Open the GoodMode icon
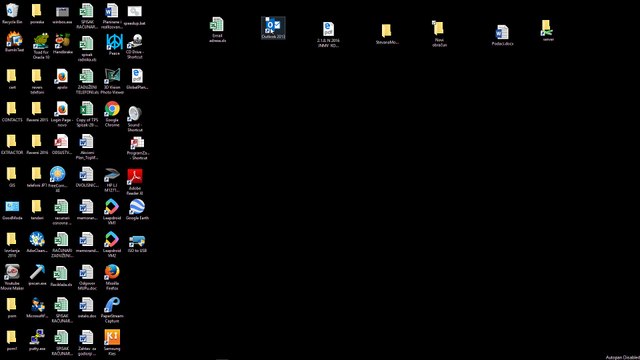The image size is (640, 360). click(12, 210)
